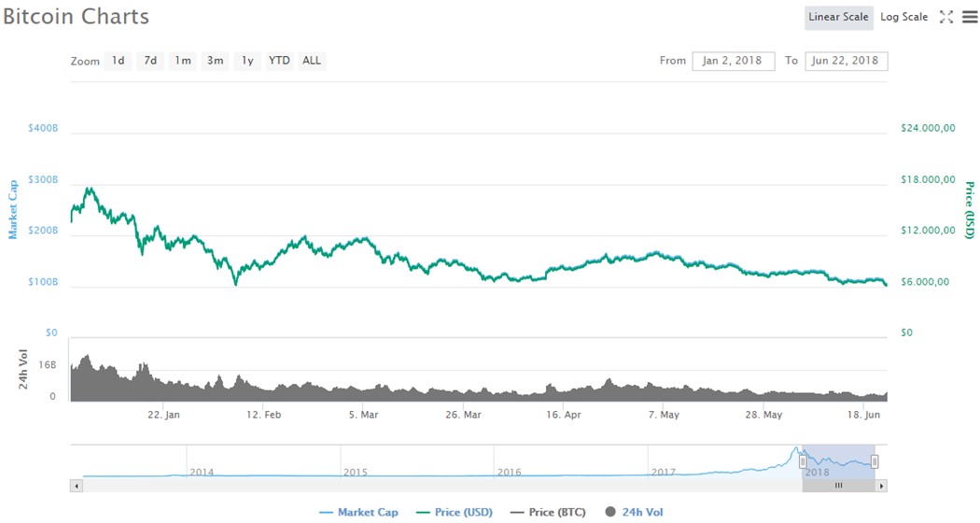Click the $24.000,00 price axis label
This screenshot has height=523, width=980.
[x=928, y=128]
